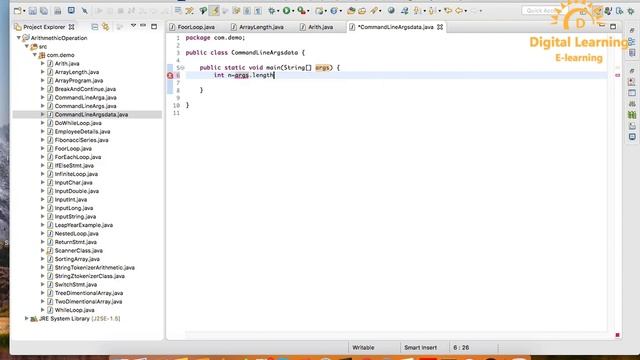Collapse the ArithmethicOperation project node
The height and width of the screenshot is (360, 640).
pyautogui.click(x=19, y=38)
